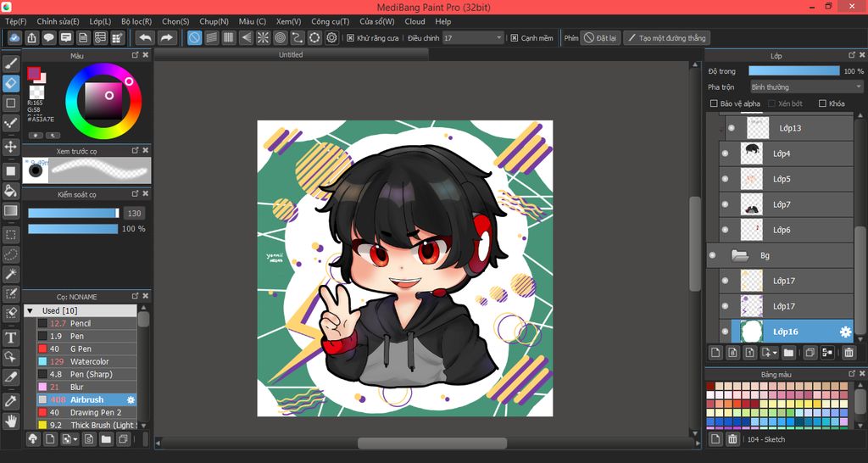Enable parallel lines snap guide
868x463 pixels.
click(211, 37)
